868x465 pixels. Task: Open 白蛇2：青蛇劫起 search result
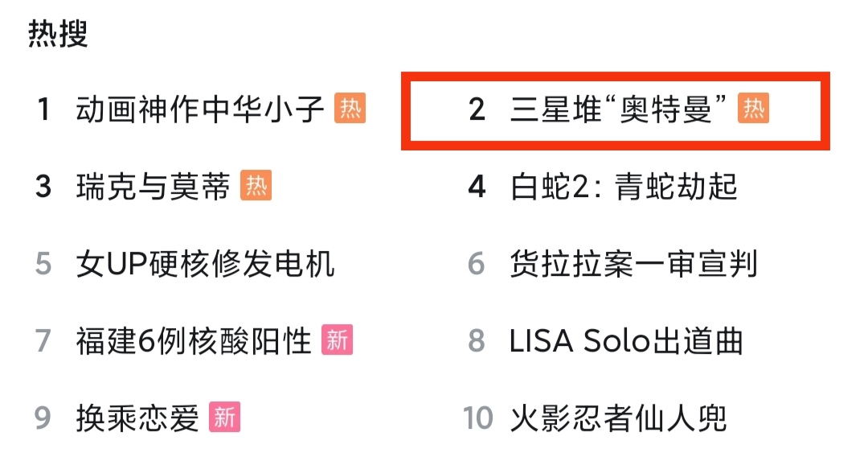pyautogui.click(x=624, y=187)
